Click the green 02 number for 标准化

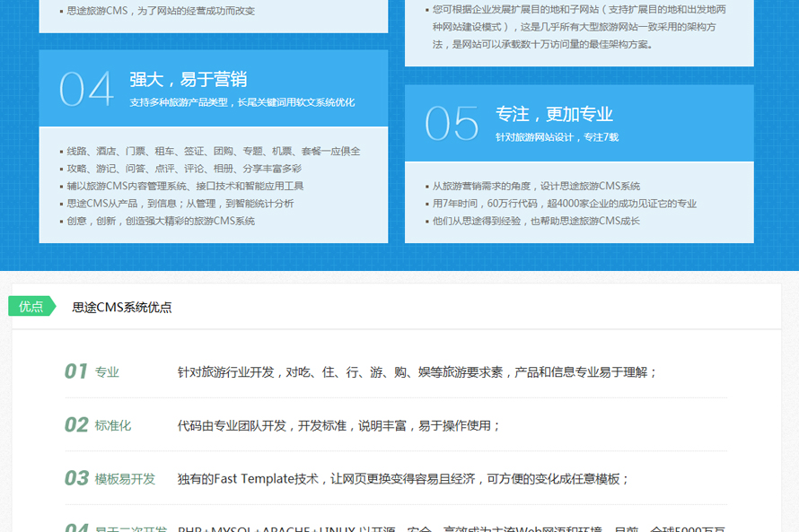click(x=76, y=425)
